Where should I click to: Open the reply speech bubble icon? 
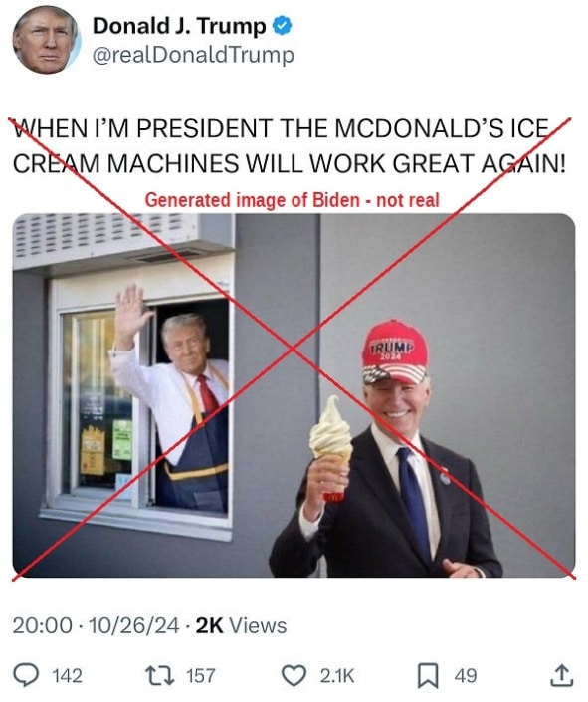click(x=26, y=675)
